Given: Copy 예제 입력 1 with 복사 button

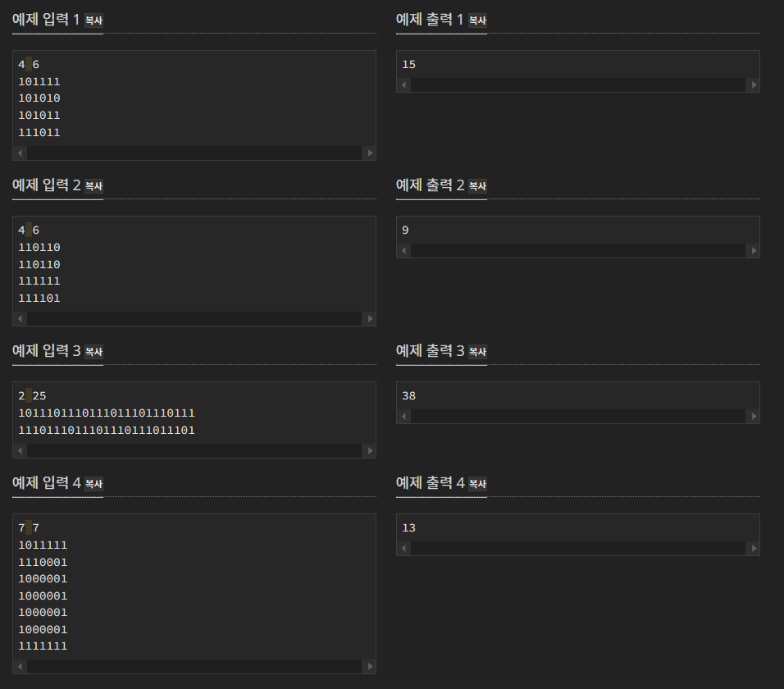Looking at the screenshot, I should click(93, 21).
